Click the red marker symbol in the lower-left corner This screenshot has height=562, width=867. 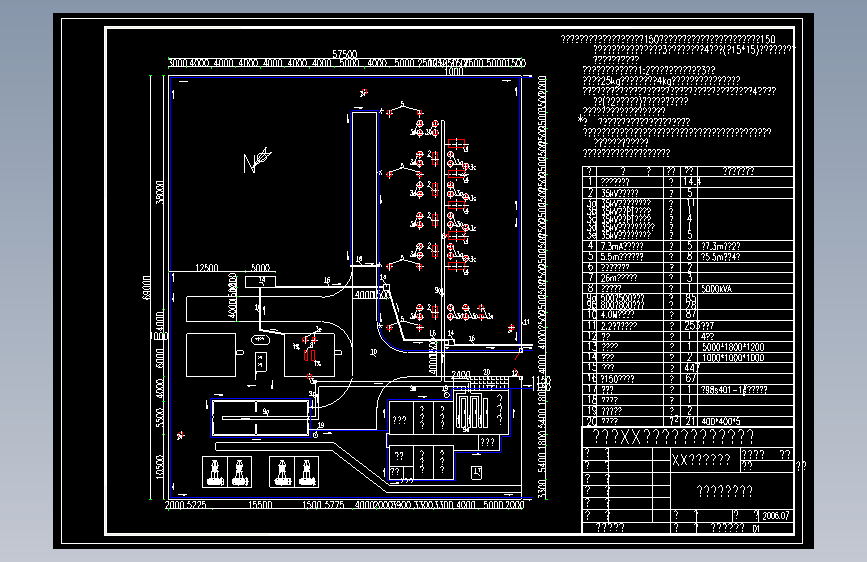tap(180, 436)
